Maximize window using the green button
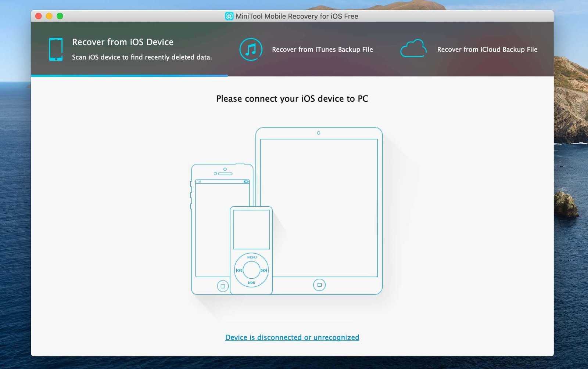The height and width of the screenshot is (369, 588). (x=60, y=16)
